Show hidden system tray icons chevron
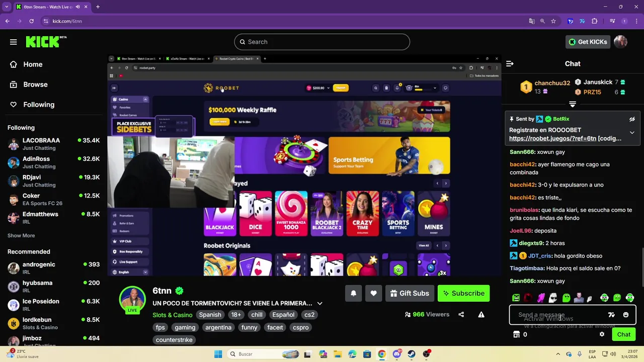644x362 pixels. click(557, 354)
